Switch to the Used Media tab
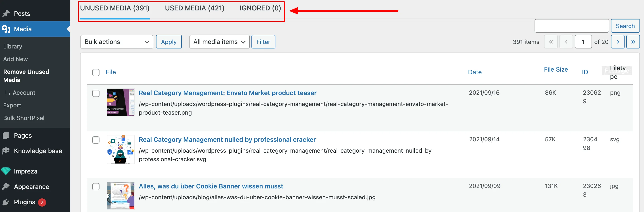The image size is (644, 212). [x=194, y=8]
